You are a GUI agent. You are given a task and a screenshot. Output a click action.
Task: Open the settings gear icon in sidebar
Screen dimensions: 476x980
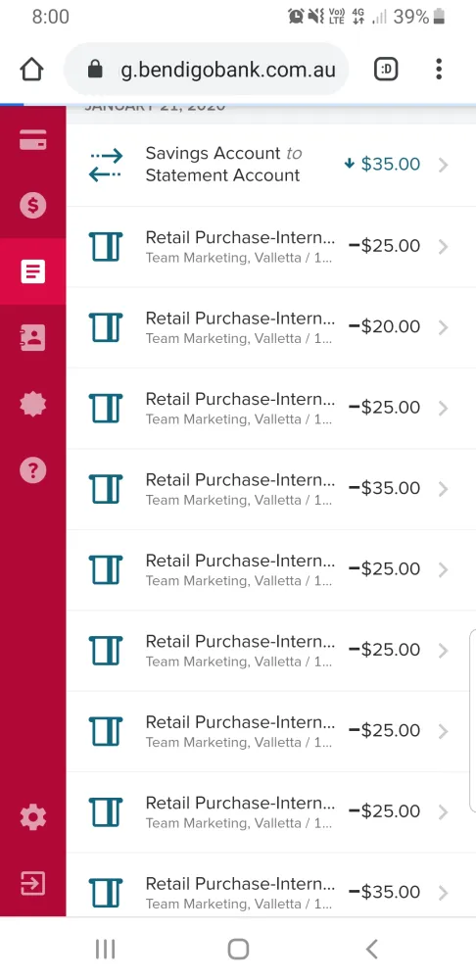(x=32, y=817)
